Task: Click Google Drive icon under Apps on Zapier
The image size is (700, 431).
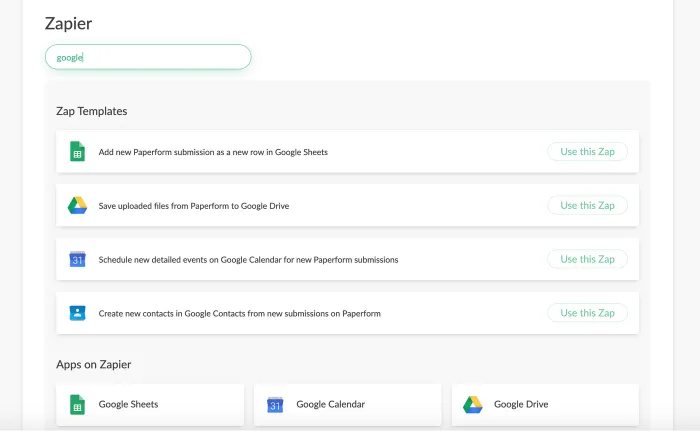Action: tap(473, 405)
